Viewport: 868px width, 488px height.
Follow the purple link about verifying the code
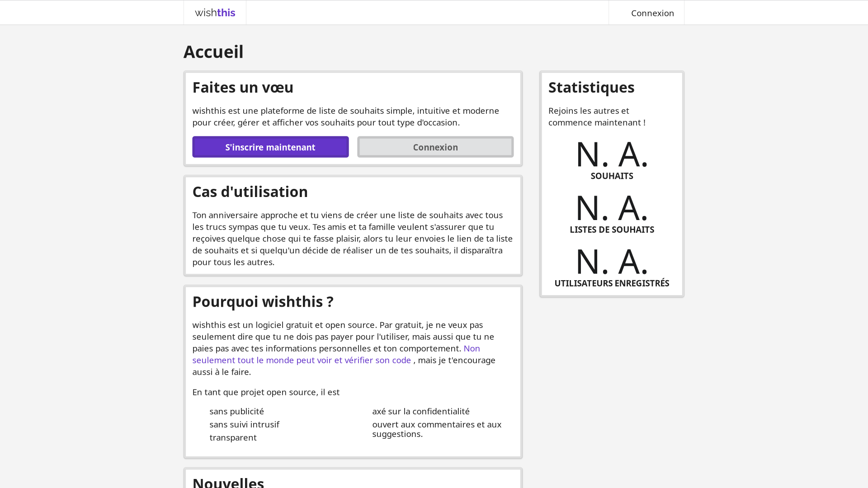(x=336, y=354)
